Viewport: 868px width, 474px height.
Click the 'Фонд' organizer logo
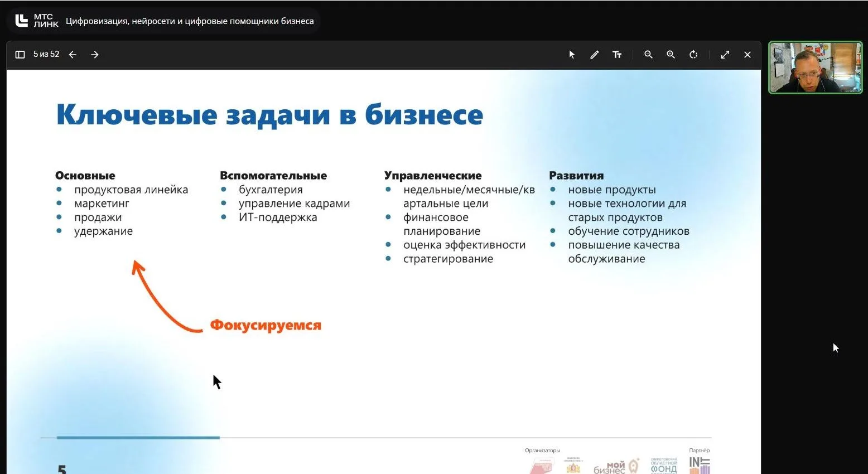[664, 466]
